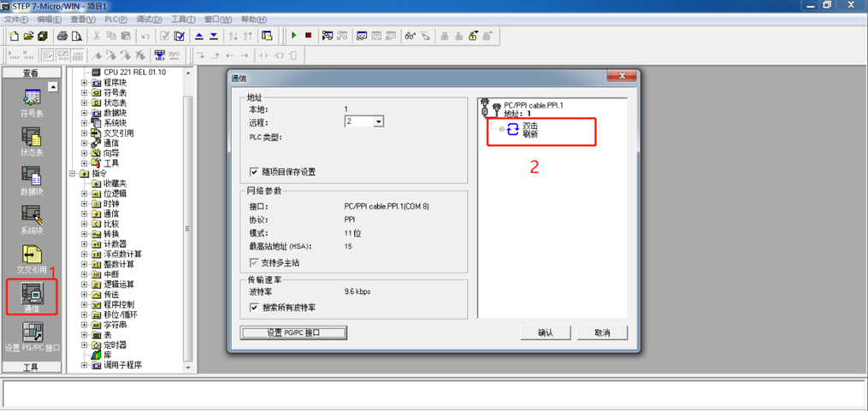Click the Upload (blue up arrow) icon
Image resolution: width=868 pixels, height=411 pixels.
coord(199,36)
